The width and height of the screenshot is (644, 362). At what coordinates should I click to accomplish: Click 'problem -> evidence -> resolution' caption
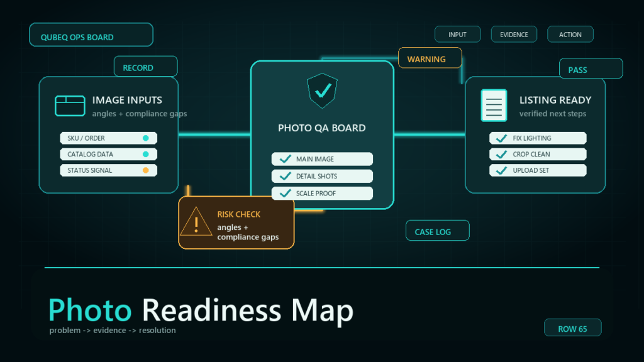[113, 331]
